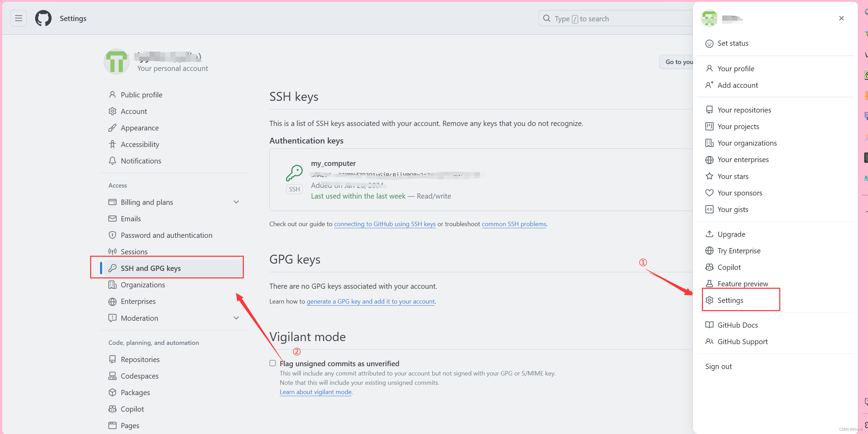Image resolution: width=868 pixels, height=434 pixels.
Task: Click the SSH key icon for my_computer
Action: pos(294,173)
